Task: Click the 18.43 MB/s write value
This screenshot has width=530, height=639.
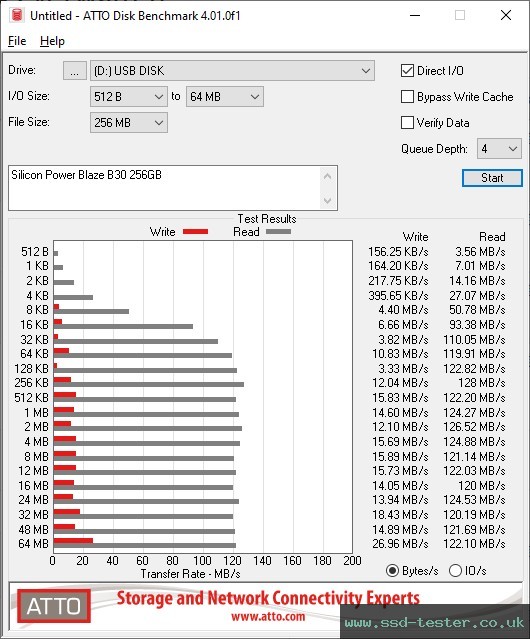Action: (400, 515)
